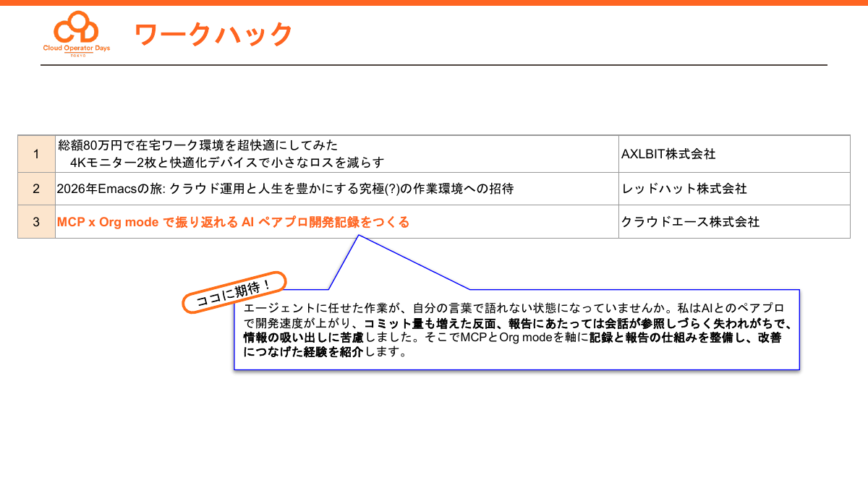The width and height of the screenshot is (868, 488).
Task: Click row number 2 cell
Action: (x=36, y=189)
